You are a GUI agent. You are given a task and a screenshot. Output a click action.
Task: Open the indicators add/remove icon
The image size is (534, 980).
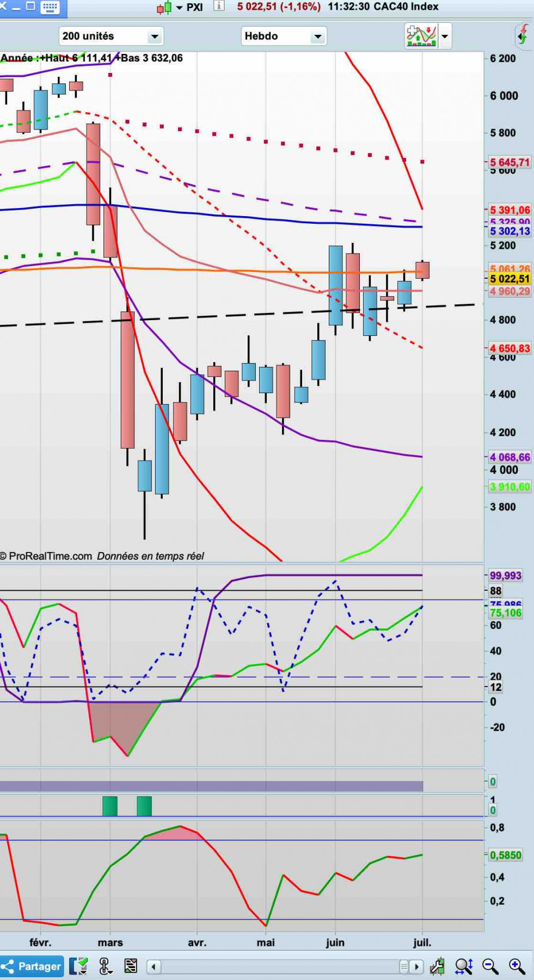421,36
